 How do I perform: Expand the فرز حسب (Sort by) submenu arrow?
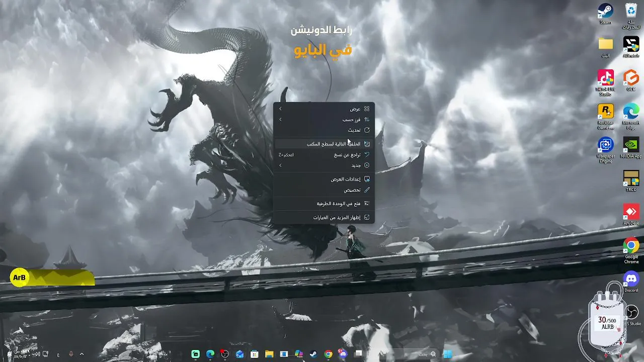pyautogui.click(x=280, y=119)
